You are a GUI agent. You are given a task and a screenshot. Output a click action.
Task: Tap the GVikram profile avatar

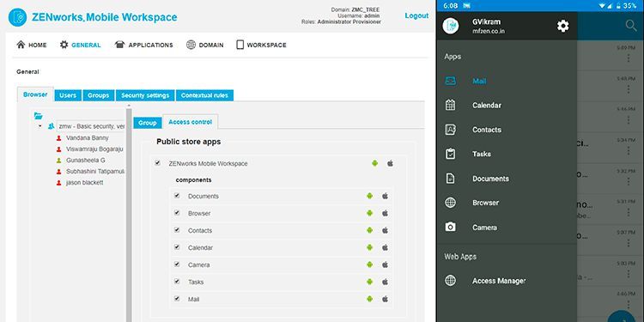451,26
